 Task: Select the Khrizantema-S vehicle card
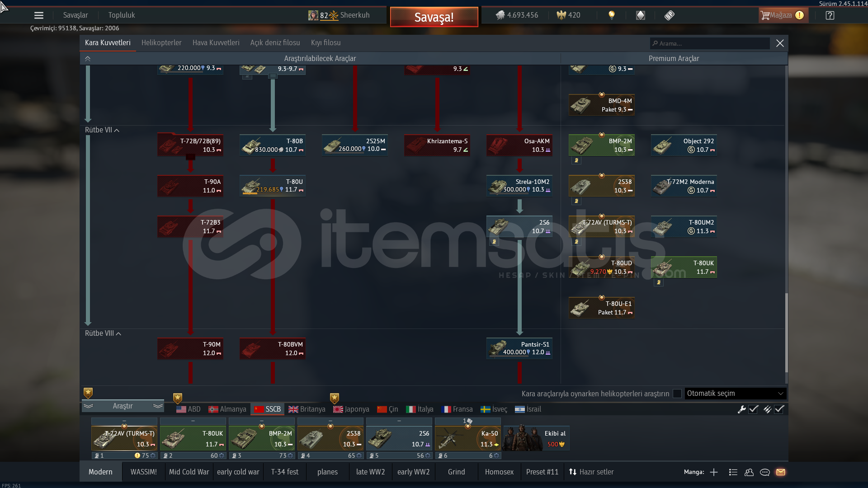click(437, 145)
